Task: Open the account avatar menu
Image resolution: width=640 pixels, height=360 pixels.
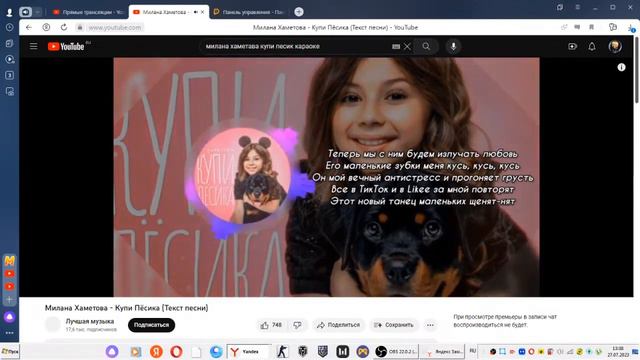Action: (615, 46)
